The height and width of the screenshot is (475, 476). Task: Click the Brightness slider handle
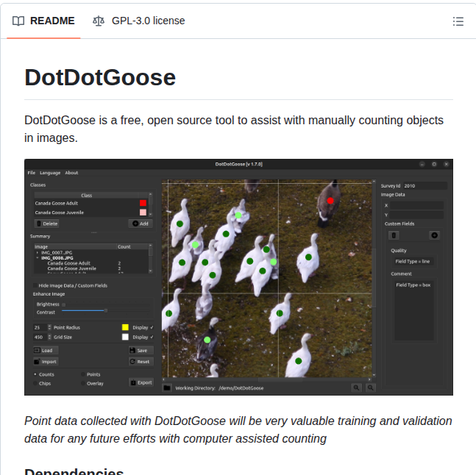63,304
